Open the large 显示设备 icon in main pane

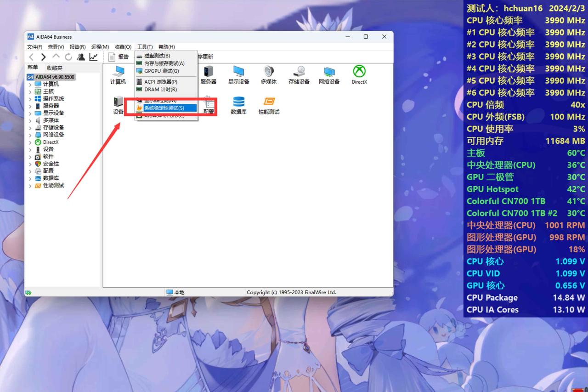point(239,75)
